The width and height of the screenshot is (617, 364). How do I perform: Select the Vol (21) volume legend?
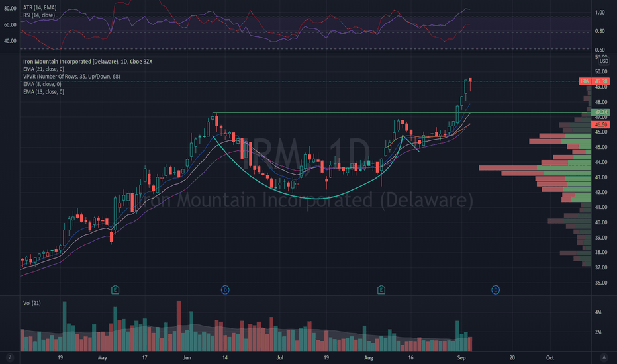pos(32,303)
